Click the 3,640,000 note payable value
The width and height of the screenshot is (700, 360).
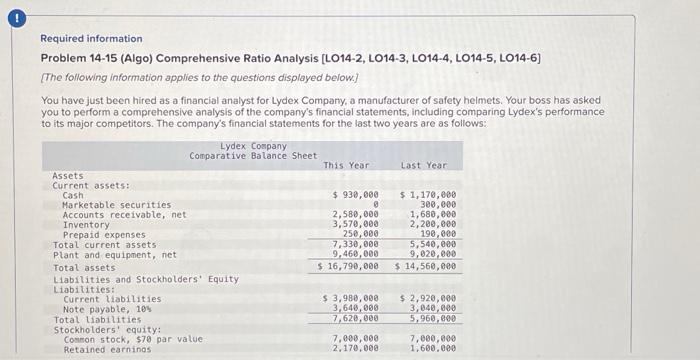click(356, 307)
